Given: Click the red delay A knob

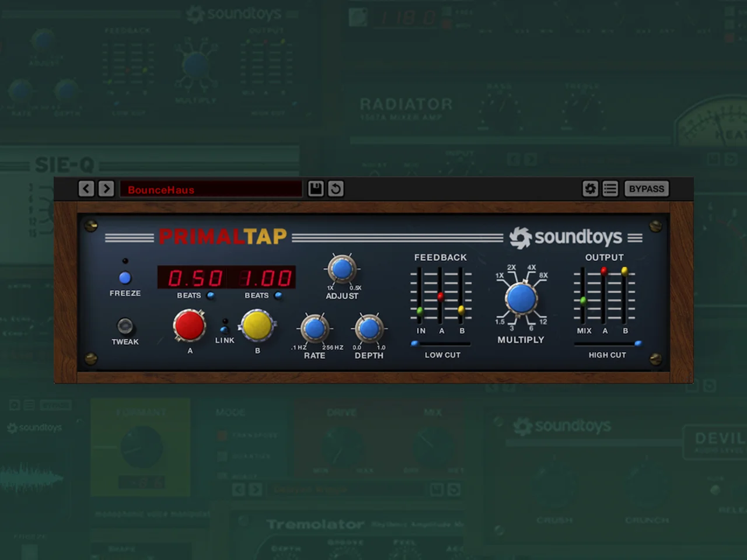Looking at the screenshot, I should click(x=190, y=325).
